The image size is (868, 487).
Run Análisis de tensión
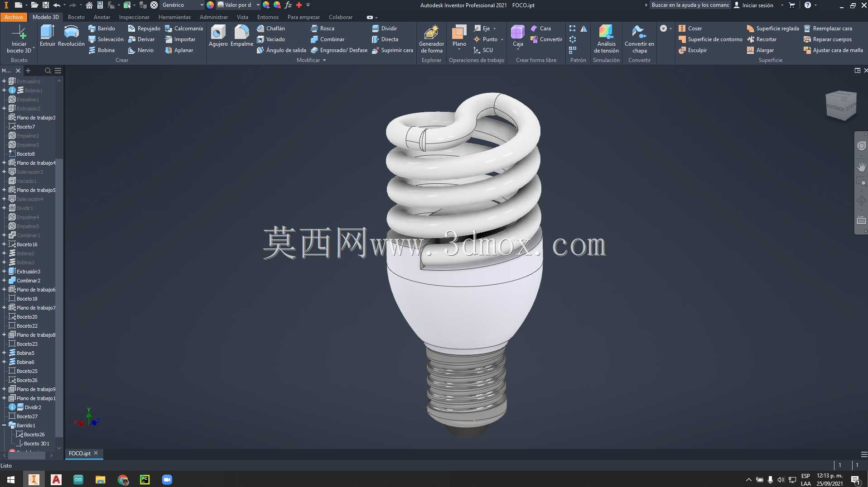point(606,39)
